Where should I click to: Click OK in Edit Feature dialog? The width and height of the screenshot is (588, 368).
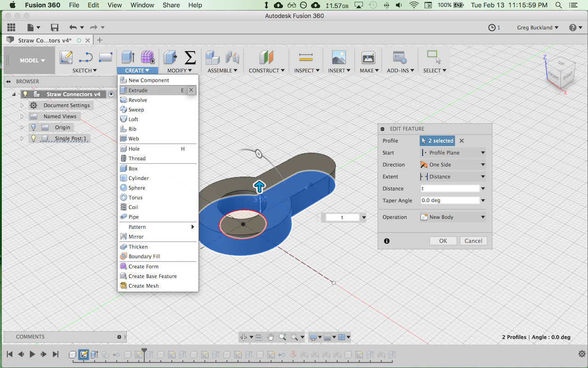tap(443, 241)
